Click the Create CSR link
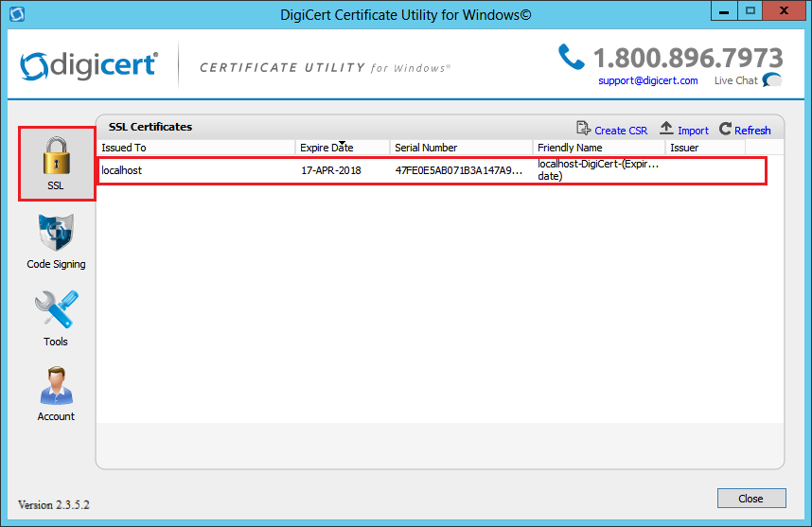The height and width of the screenshot is (527, 812). click(x=611, y=130)
